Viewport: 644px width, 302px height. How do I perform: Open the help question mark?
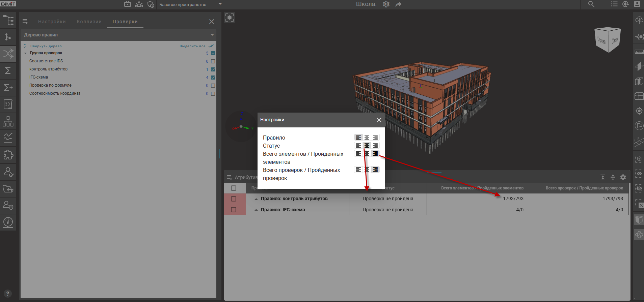tap(8, 294)
